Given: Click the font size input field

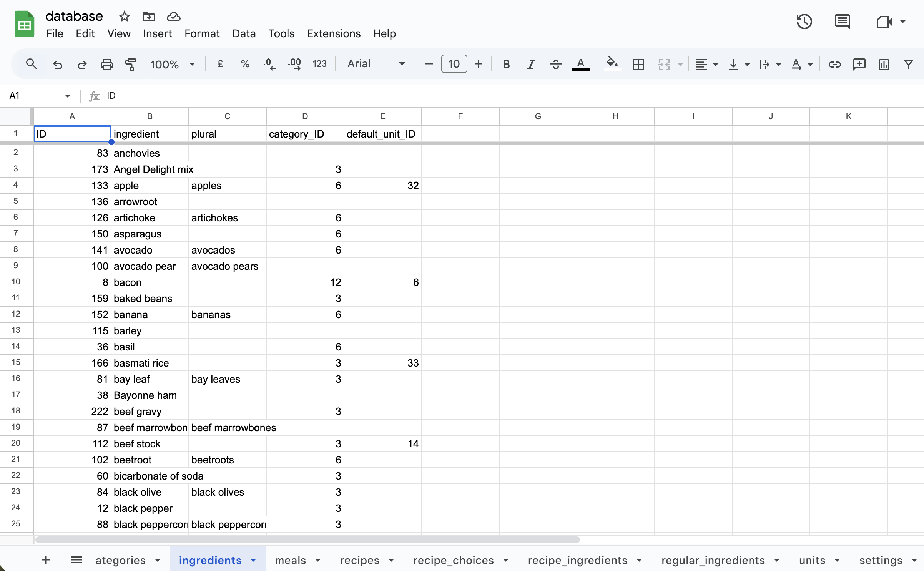Looking at the screenshot, I should 454,64.
